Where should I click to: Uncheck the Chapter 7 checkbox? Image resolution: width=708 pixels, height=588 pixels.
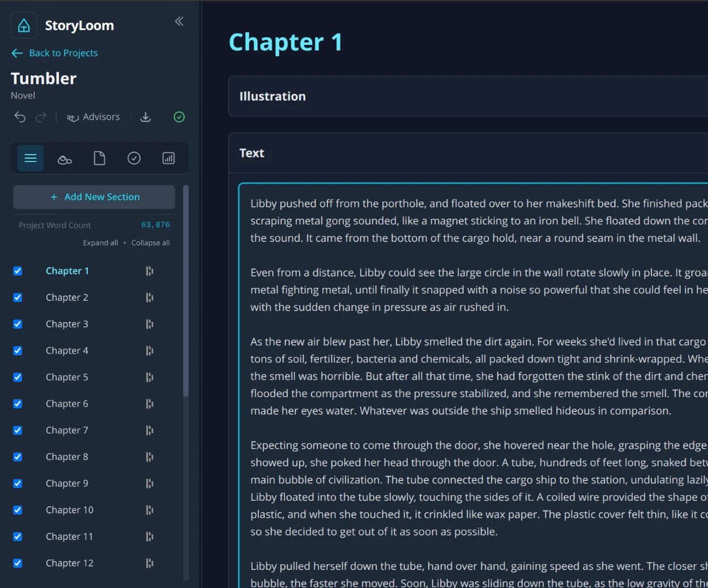tap(18, 431)
